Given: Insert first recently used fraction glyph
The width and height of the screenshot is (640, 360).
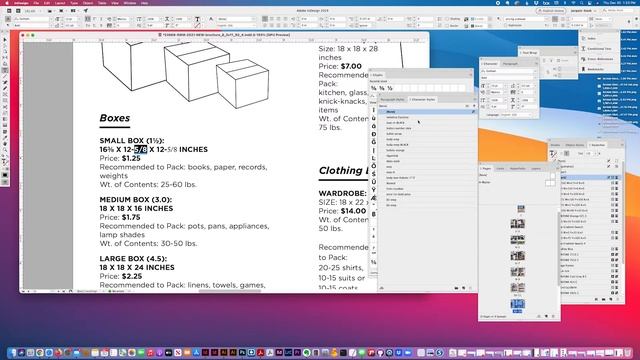Looking at the screenshot, I should click(373, 88).
